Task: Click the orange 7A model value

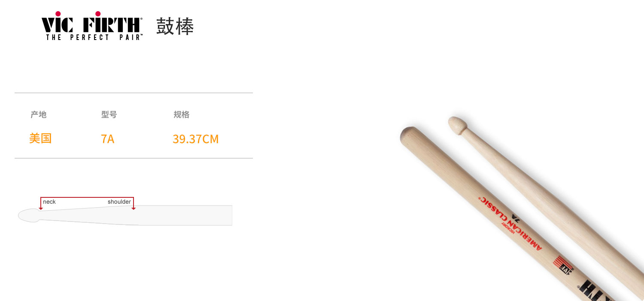Action: pos(108,139)
